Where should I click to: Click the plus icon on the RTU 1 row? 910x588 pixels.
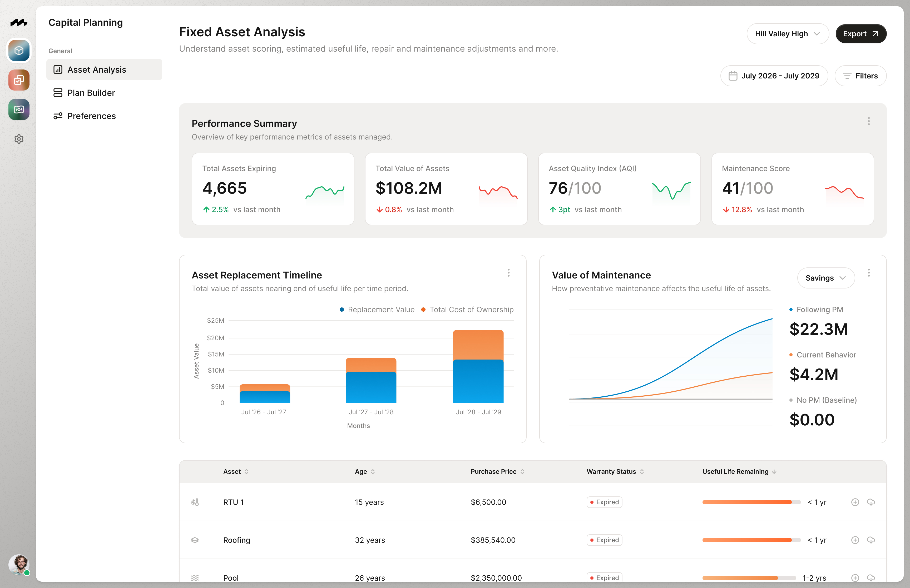pos(855,502)
